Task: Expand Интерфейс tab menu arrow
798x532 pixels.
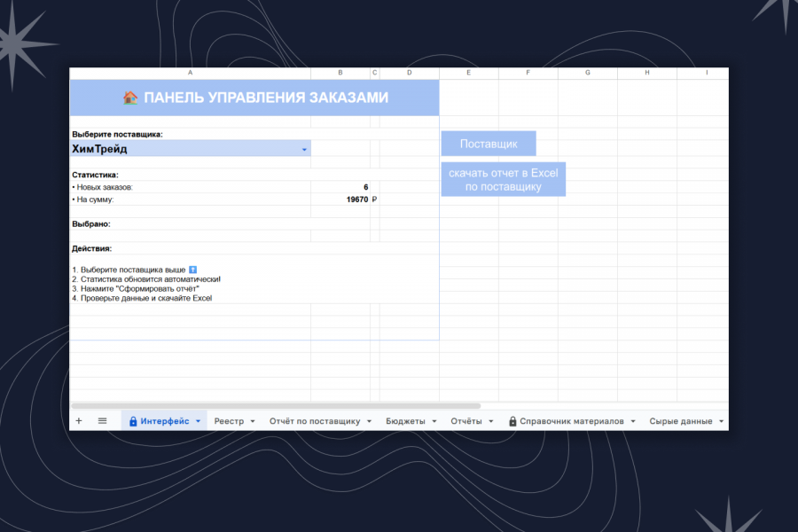Action: tap(198, 421)
